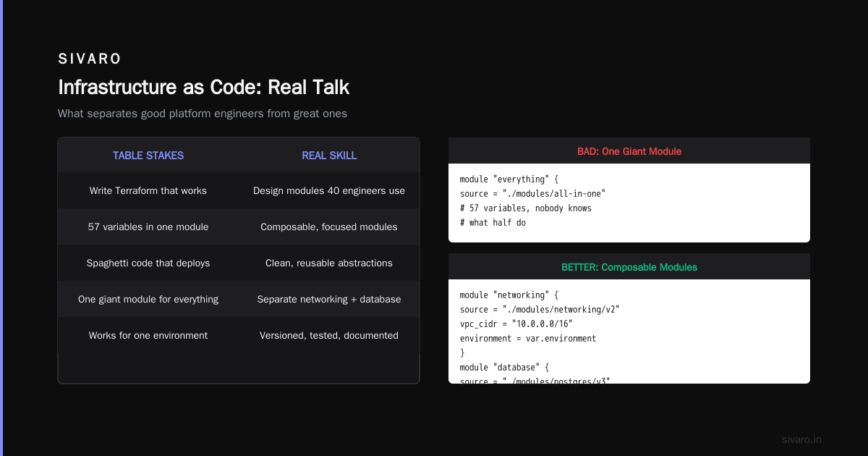
Task: Click 'One giant module for everything' cell
Action: click(x=148, y=300)
